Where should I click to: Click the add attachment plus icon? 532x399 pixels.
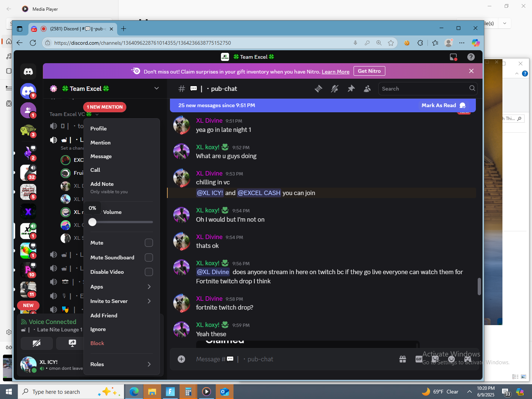pos(181,359)
